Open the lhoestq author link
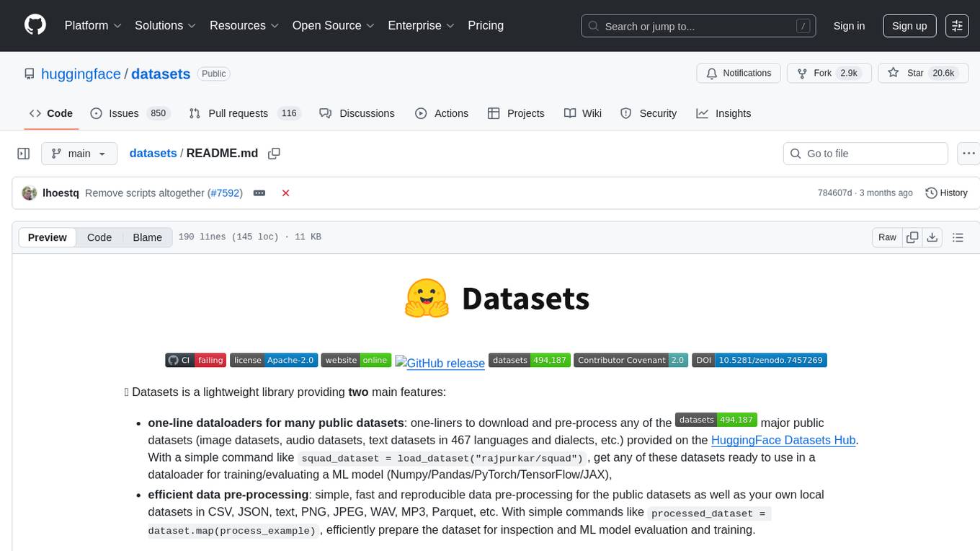980x551 pixels. click(x=61, y=193)
